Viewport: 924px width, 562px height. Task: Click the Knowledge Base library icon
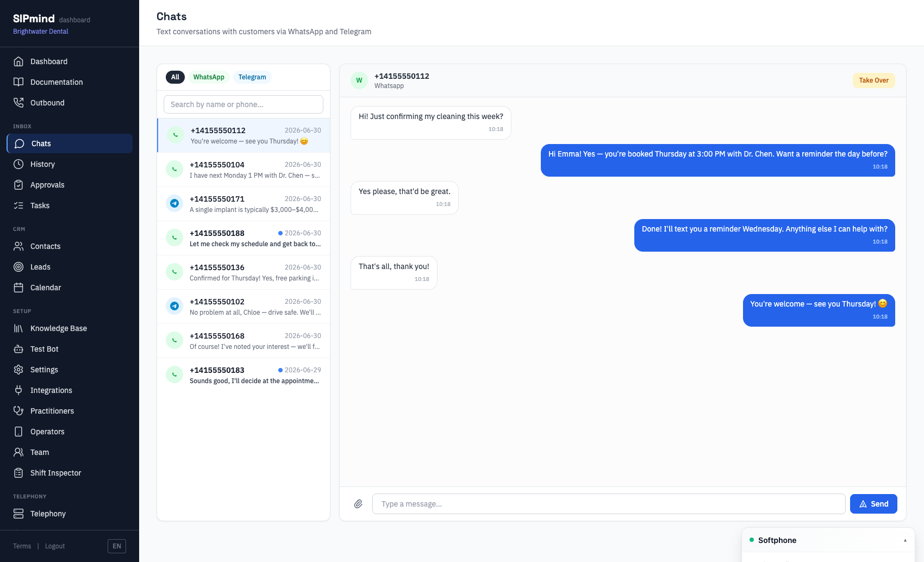click(x=18, y=328)
